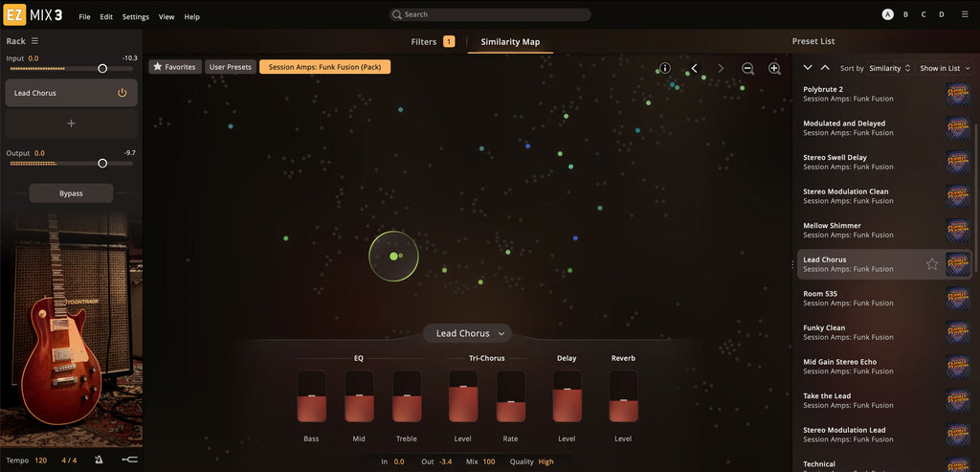The image size is (980, 472).
Task: Toggle the Bypass button
Action: point(71,193)
